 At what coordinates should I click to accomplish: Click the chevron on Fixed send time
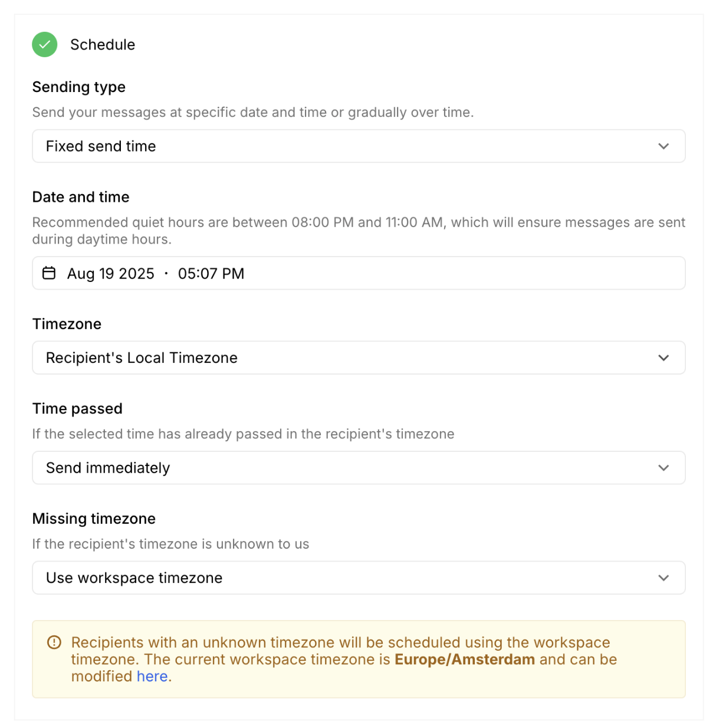664,146
